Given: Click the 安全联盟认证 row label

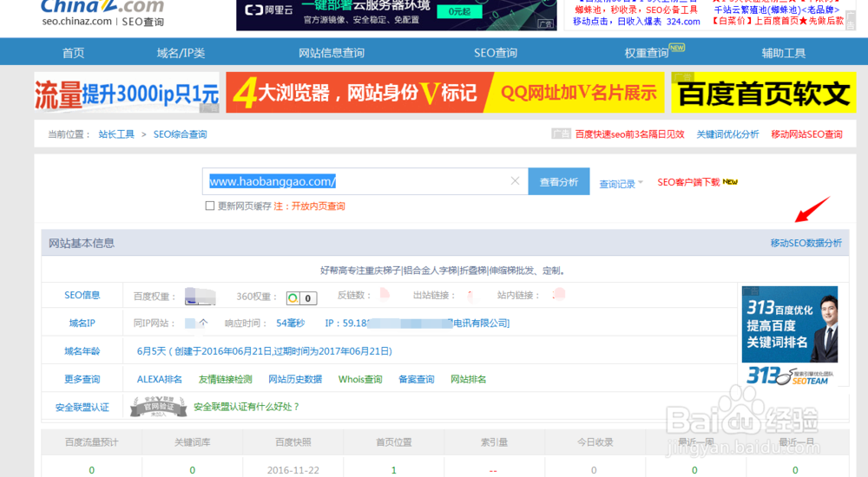Looking at the screenshot, I should pos(82,408).
